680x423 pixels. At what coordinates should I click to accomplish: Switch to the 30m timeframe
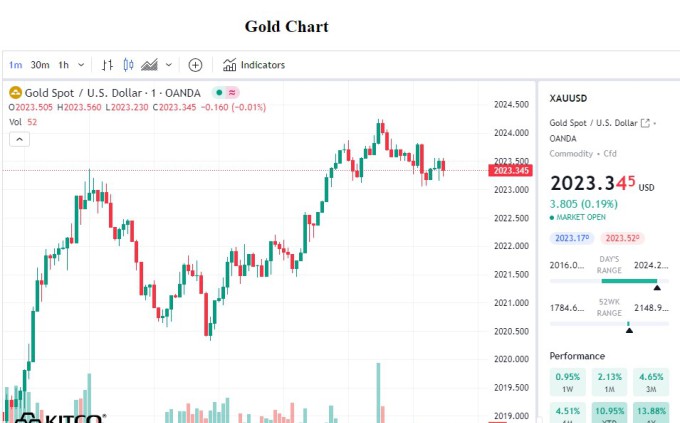[x=40, y=65]
